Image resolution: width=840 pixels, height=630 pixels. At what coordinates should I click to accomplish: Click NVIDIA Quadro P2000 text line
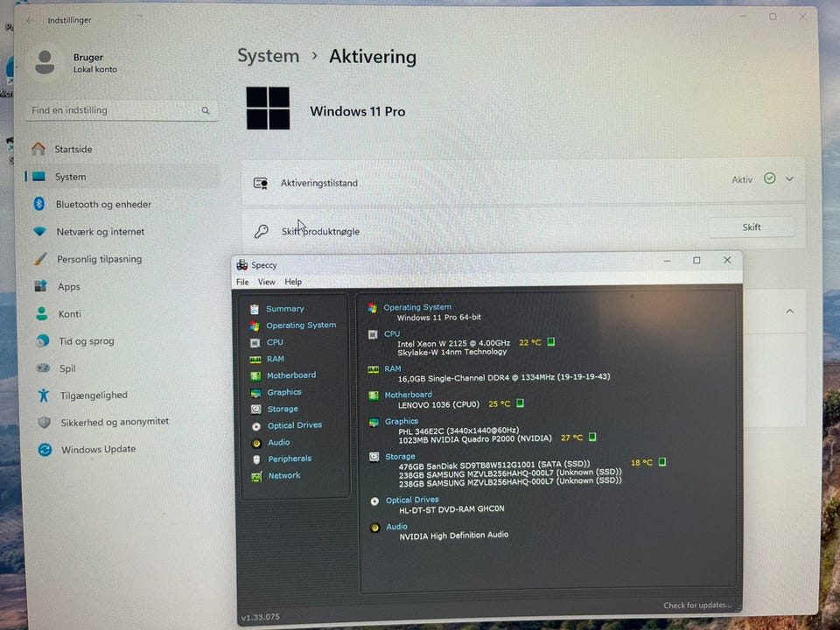[x=475, y=438]
